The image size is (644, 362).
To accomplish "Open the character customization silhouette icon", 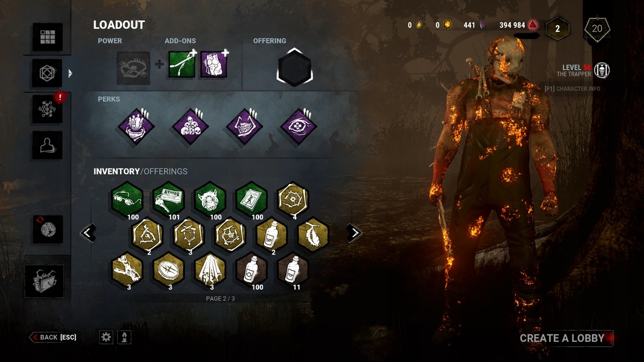I will [x=47, y=145].
